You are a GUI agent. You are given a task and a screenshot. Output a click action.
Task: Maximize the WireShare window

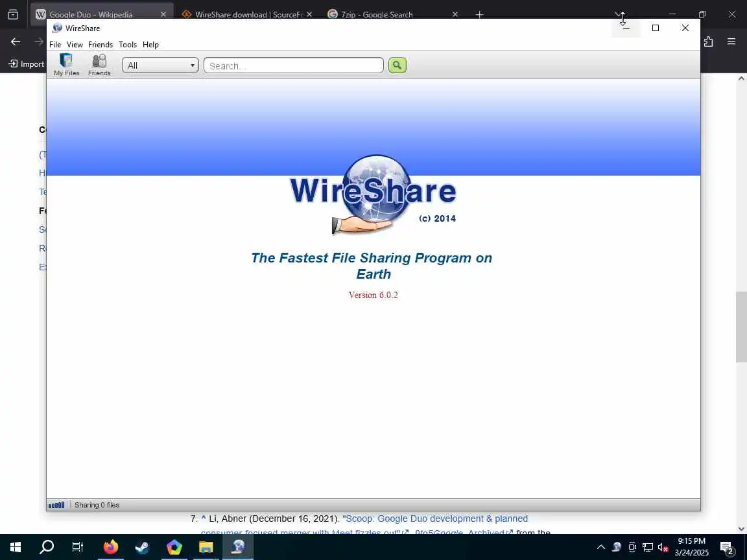pos(656,28)
